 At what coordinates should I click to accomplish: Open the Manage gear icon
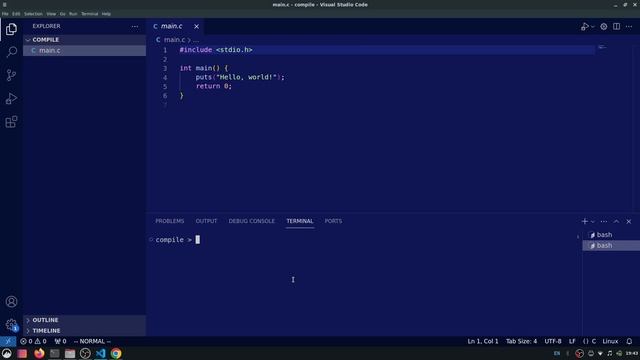pos(11,325)
